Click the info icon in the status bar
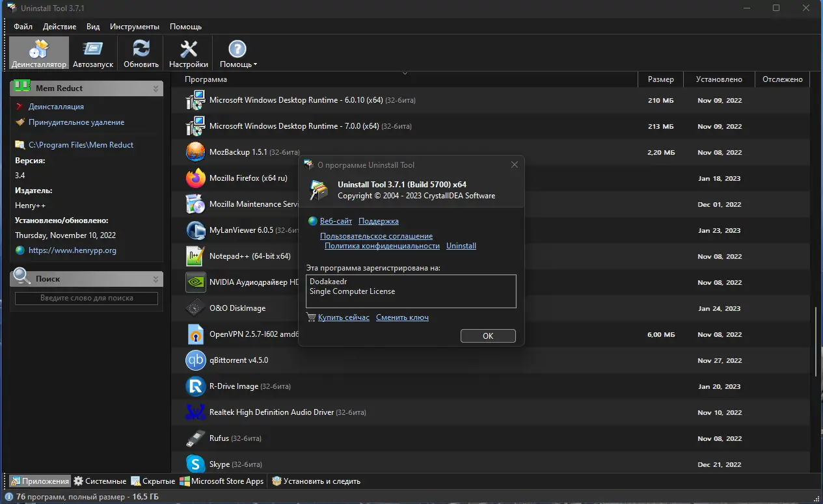This screenshot has width=823, height=504. click(x=9, y=497)
